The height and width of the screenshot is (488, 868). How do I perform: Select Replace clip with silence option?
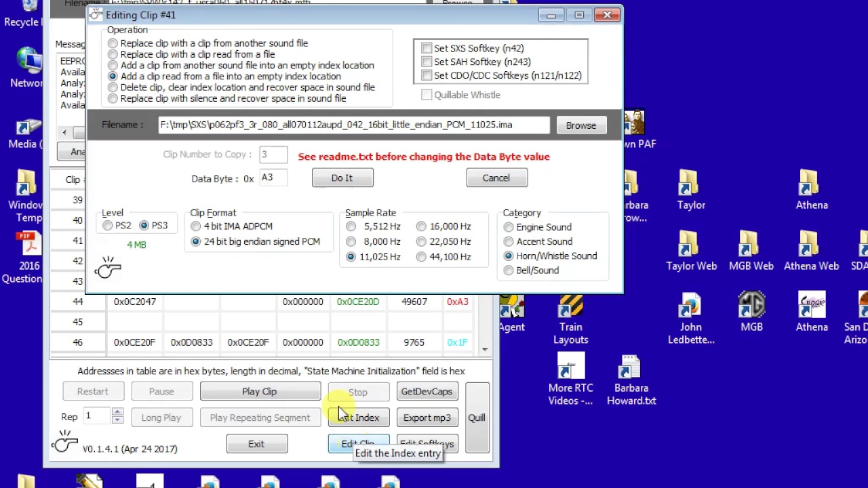point(113,98)
